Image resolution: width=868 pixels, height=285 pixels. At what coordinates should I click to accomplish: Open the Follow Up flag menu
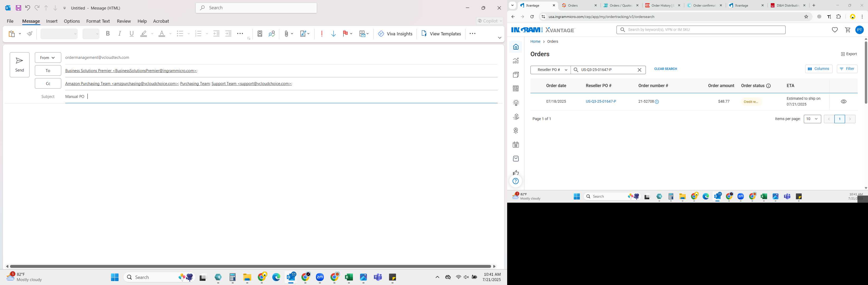[x=347, y=34]
